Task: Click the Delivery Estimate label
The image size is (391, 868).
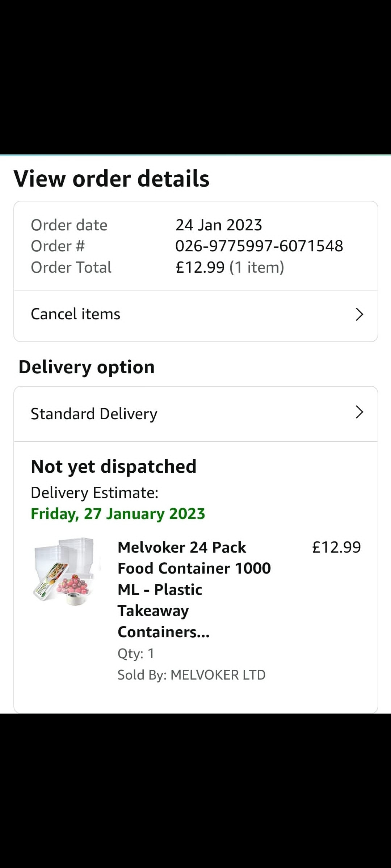Action: [x=94, y=493]
